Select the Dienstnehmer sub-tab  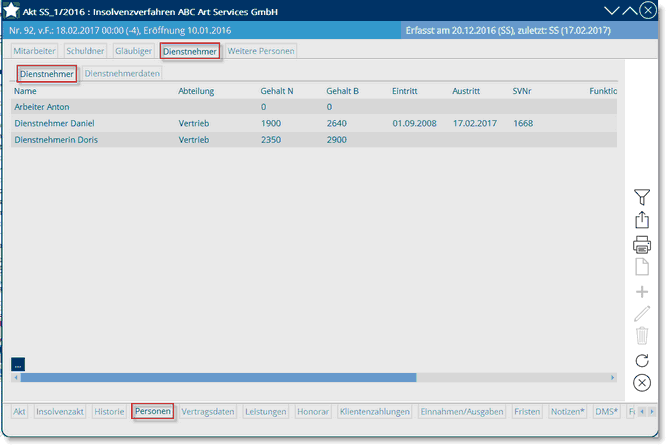(x=47, y=74)
